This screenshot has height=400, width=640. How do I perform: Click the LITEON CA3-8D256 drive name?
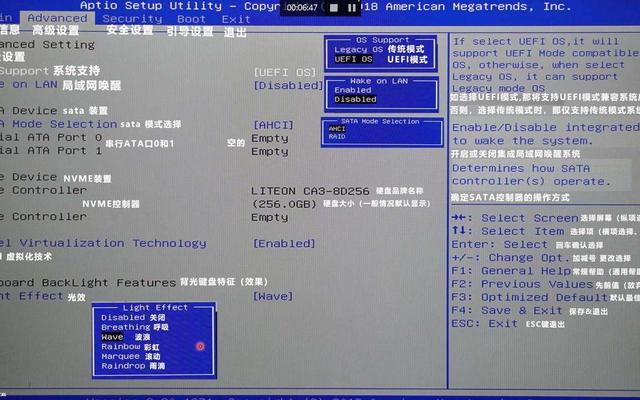[x=310, y=191]
